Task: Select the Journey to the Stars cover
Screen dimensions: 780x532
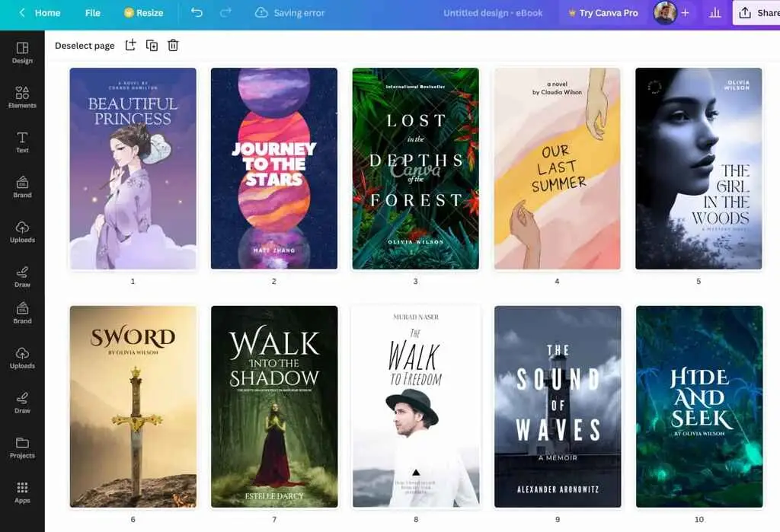Action: coord(274,168)
